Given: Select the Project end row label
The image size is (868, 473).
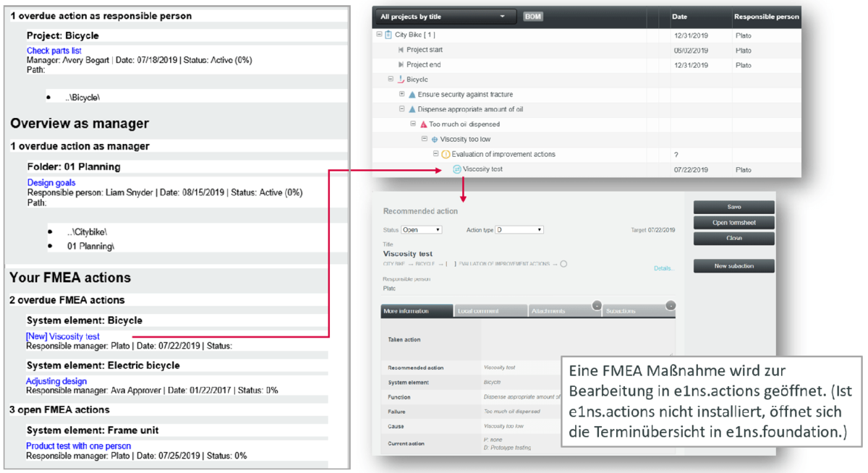Looking at the screenshot, I should tap(423, 65).
